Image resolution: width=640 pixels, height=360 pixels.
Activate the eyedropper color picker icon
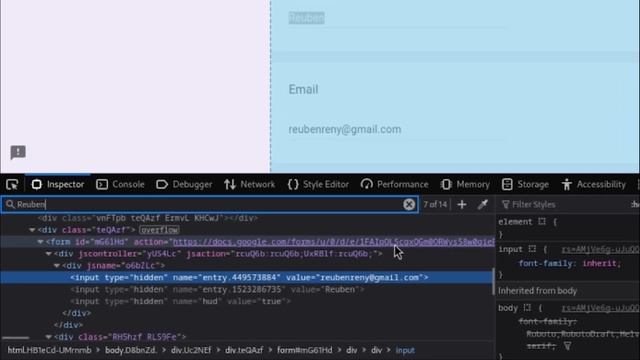click(x=483, y=204)
